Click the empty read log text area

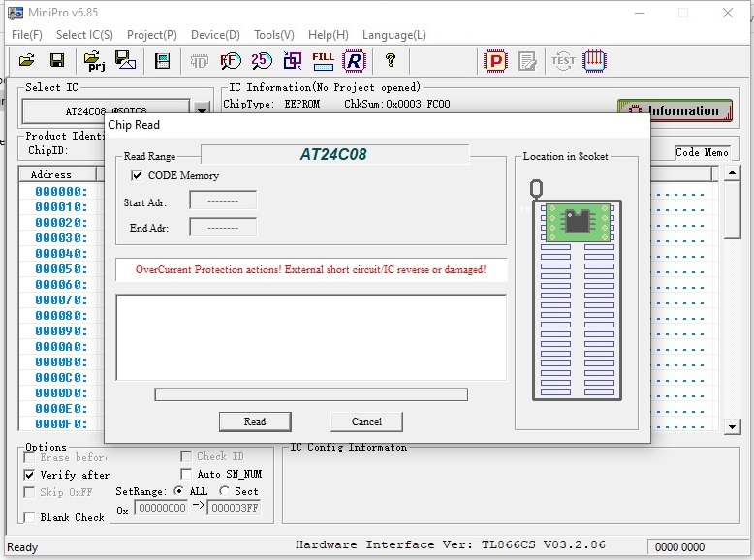point(311,337)
